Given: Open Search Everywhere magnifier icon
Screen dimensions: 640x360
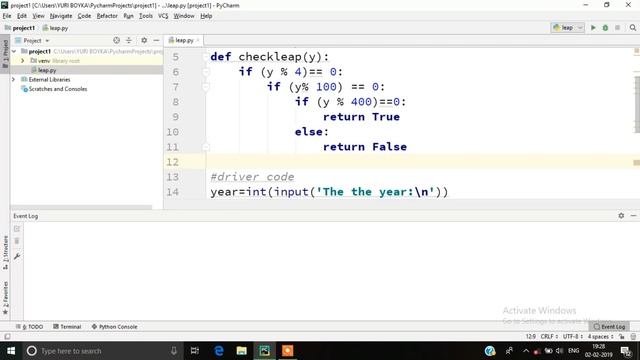Looking at the screenshot, I should click(x=633, y=28).
